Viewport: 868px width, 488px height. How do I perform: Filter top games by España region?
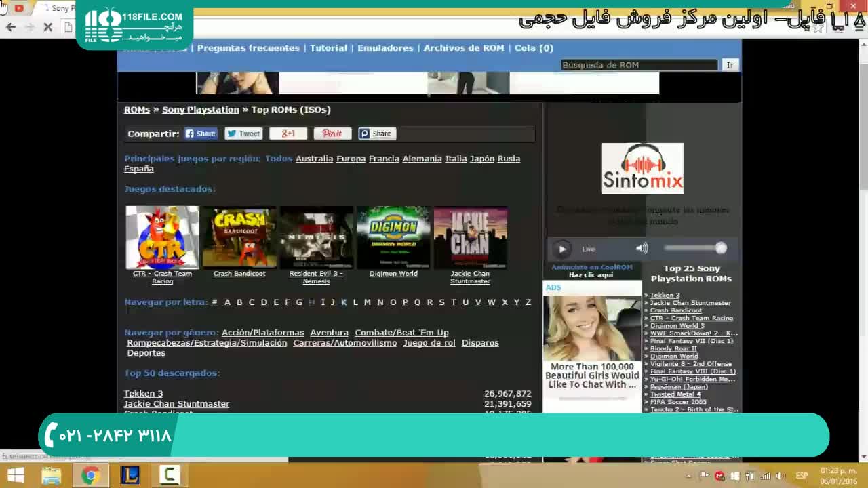(139, 169)
